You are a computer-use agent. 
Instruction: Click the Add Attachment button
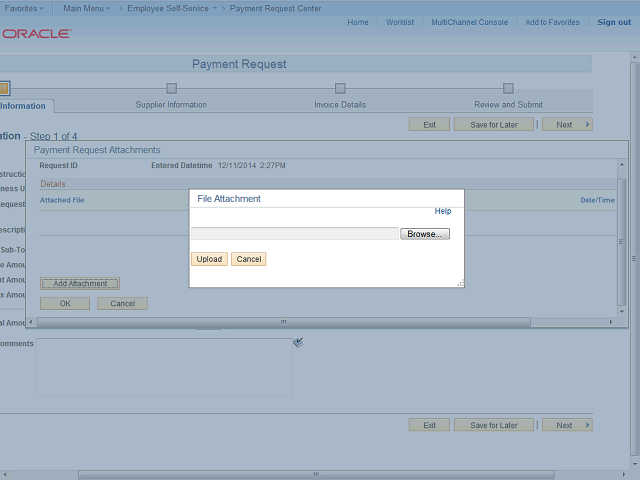point(80,283)
